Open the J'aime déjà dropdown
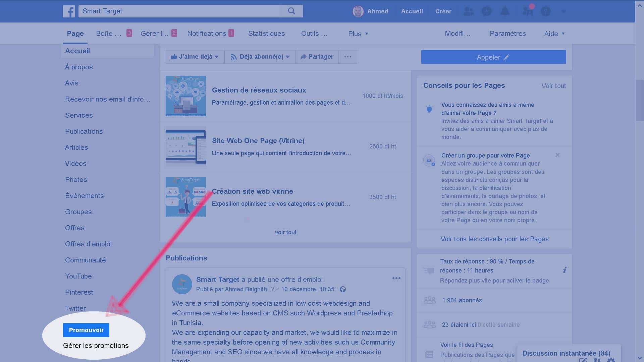The height and width of the screenshot is (362, 644). point(195,57)
